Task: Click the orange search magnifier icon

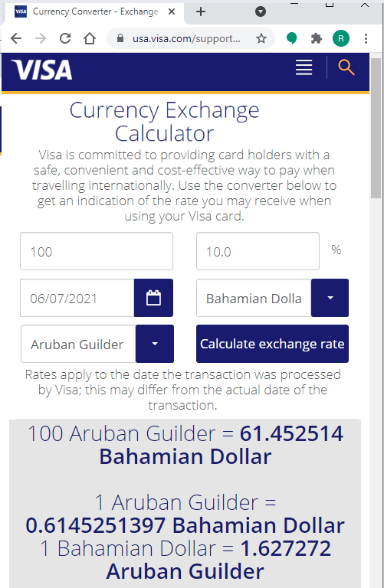Action: (346, 67)
